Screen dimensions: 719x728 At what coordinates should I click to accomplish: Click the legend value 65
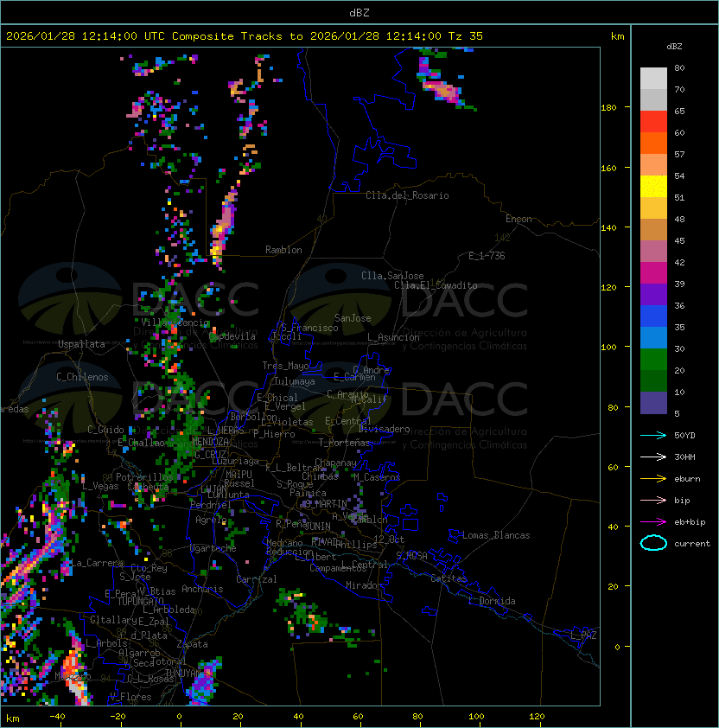point(679,111)
